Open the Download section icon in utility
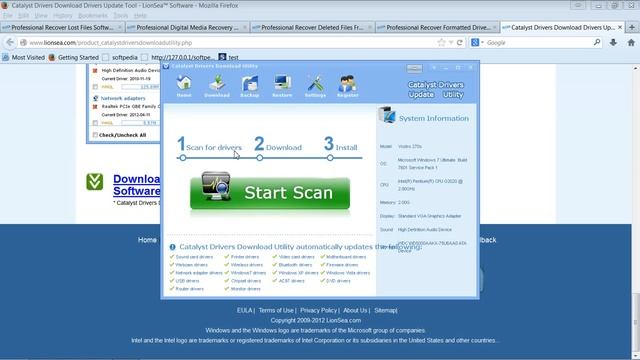 [217, 86]
